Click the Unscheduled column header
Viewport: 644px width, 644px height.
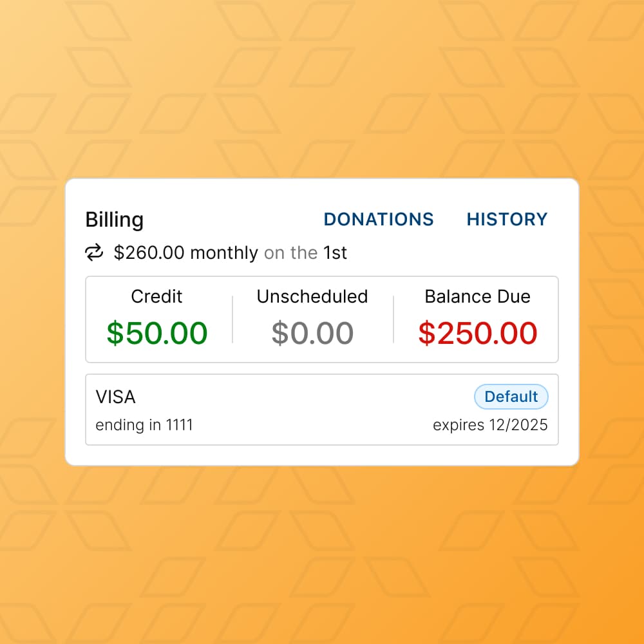point(312,297)
